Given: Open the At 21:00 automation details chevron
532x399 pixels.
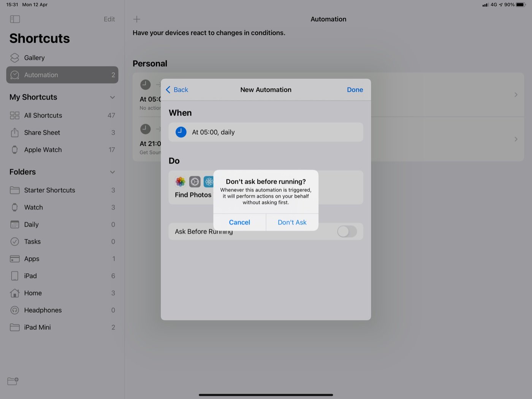Looking at the screenshot, I should [x=516, y=139].
